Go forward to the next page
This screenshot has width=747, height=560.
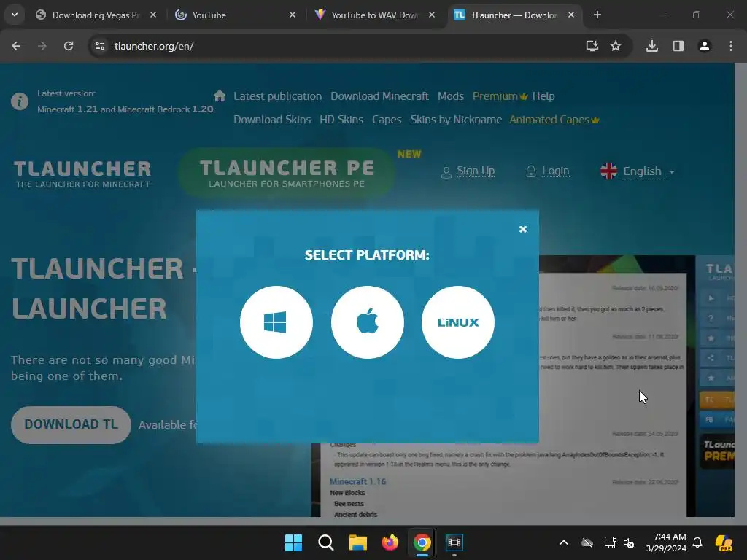pyautogui.click(x=42, y=46)
